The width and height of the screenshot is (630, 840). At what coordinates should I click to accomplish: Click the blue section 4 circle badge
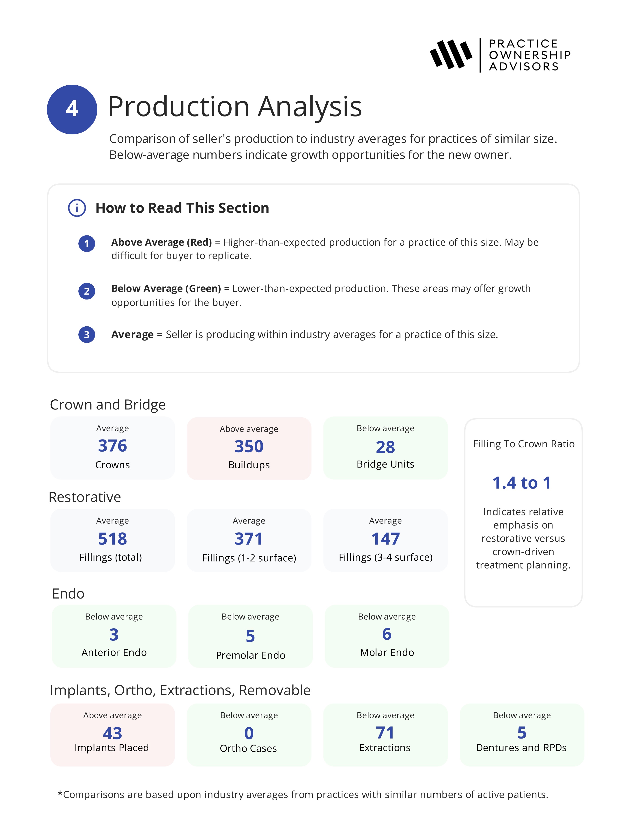[x=72, y=109]
